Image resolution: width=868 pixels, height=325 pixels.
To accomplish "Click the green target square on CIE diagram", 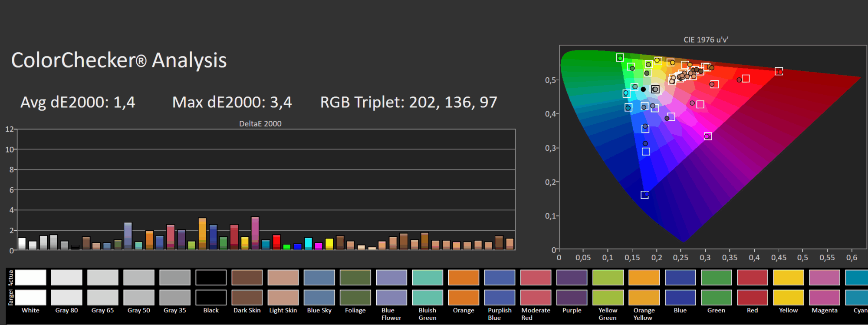I will click(620, 58).
